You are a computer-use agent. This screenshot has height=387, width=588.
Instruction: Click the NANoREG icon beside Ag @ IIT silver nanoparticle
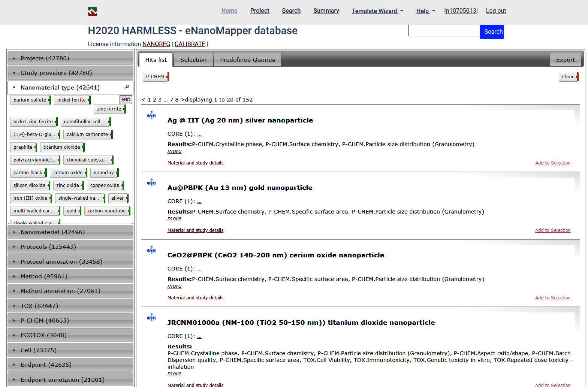(151, 115)
